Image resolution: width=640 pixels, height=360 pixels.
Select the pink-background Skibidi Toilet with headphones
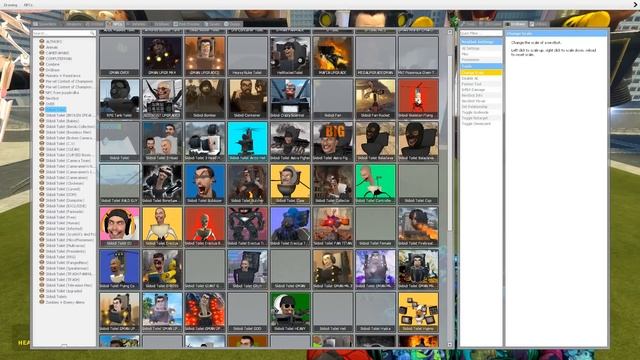[x=119, y=227]
